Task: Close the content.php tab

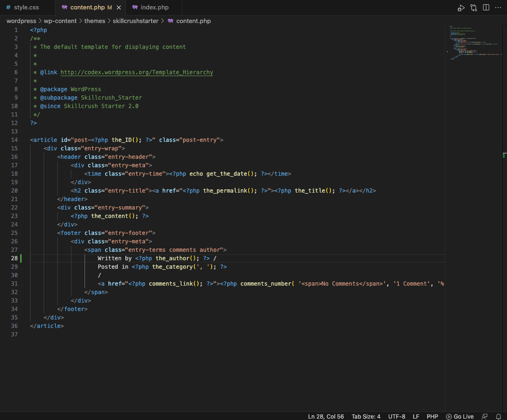Action: point(119,8)
